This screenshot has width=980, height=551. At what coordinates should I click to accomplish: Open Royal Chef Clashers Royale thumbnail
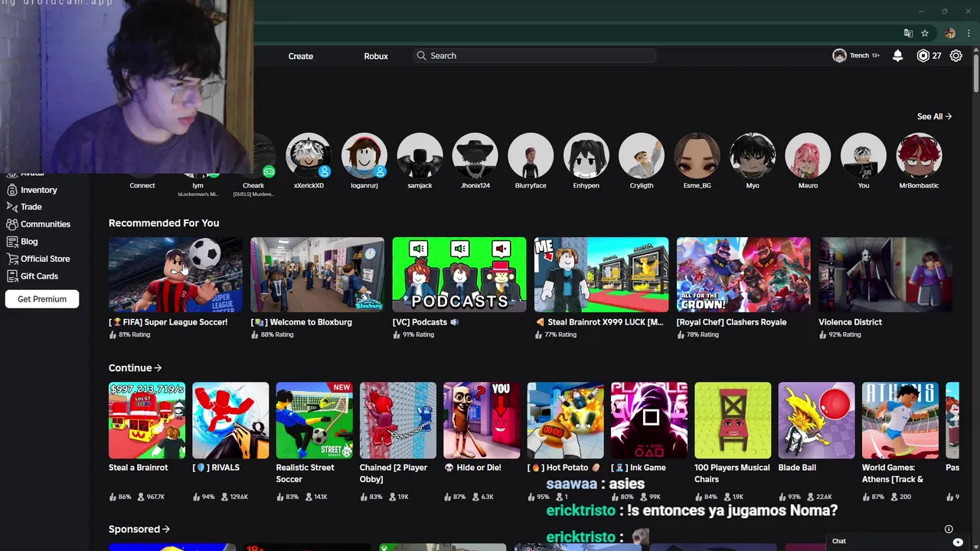(x=743, y=275)
